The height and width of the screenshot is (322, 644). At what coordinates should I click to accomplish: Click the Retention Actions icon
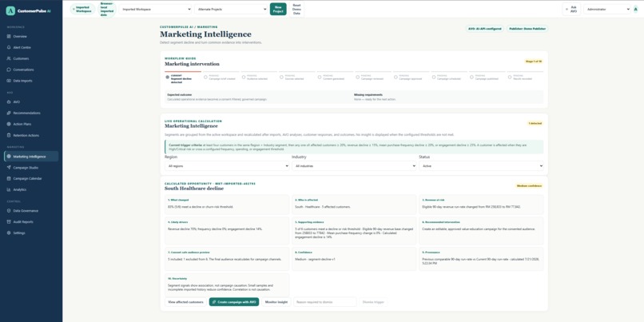click(9, 135)
